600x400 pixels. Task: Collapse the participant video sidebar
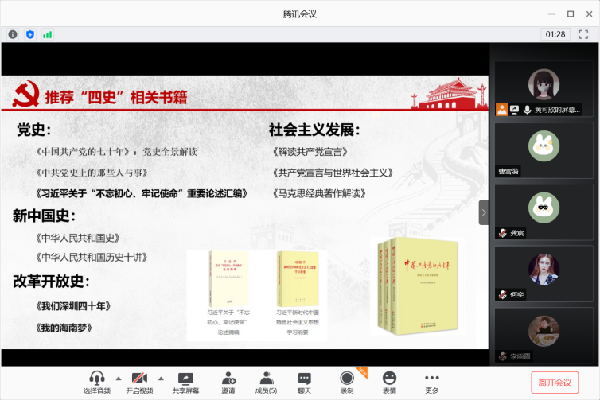tap(484, 212)
